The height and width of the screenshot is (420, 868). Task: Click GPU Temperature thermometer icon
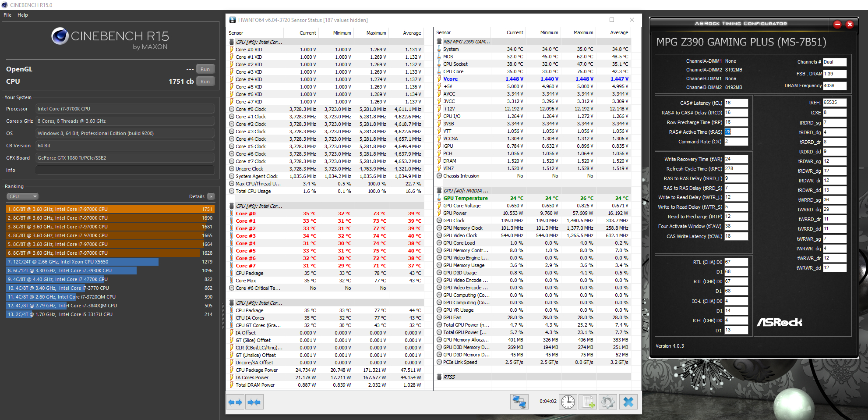(x=439, y=198)
